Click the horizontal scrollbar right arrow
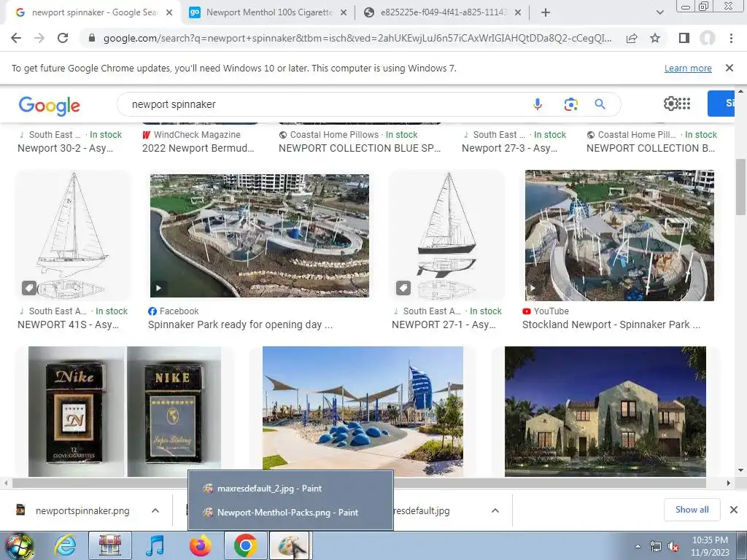Screen dimensions: 747x560 pos(728,483)
